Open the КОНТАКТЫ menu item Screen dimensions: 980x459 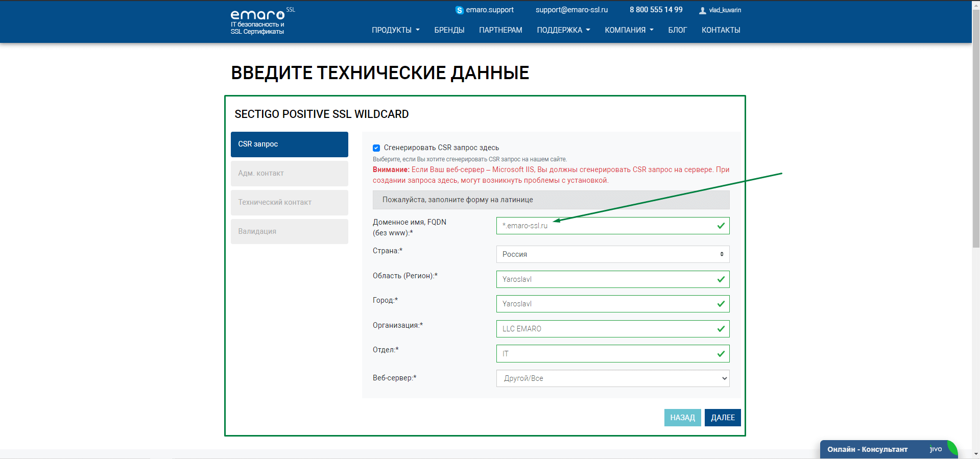(721, 30)
